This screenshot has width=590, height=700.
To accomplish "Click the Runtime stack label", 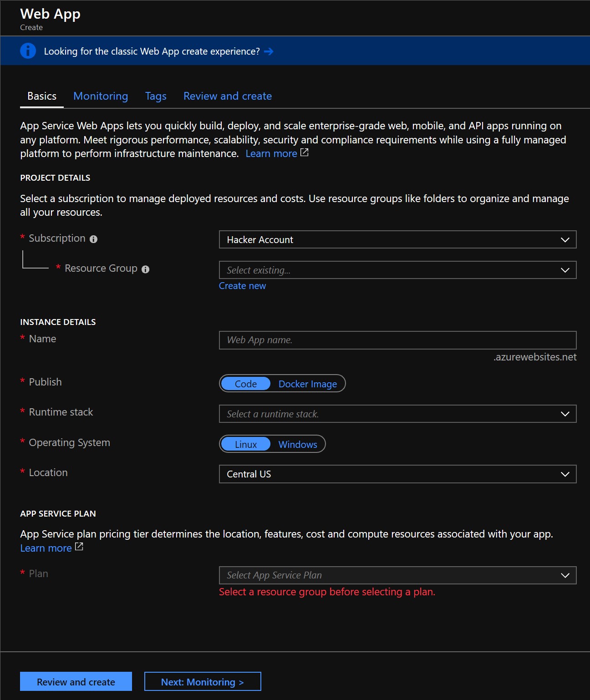I will [61, 412].
